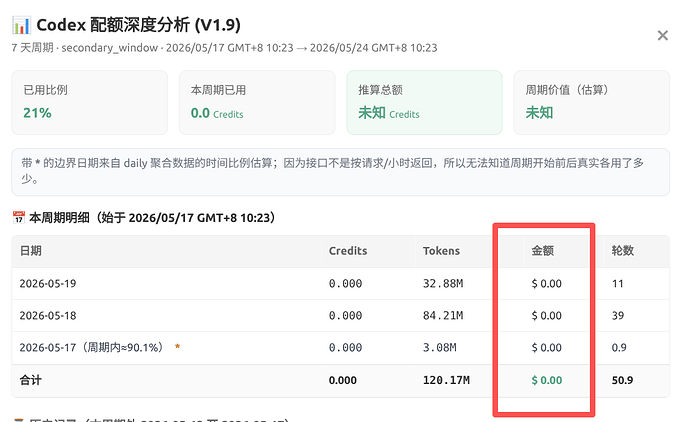This screenshot has width=690, height=422.
Task: Click the rounds value 0.9
Action: coord(619,348)
